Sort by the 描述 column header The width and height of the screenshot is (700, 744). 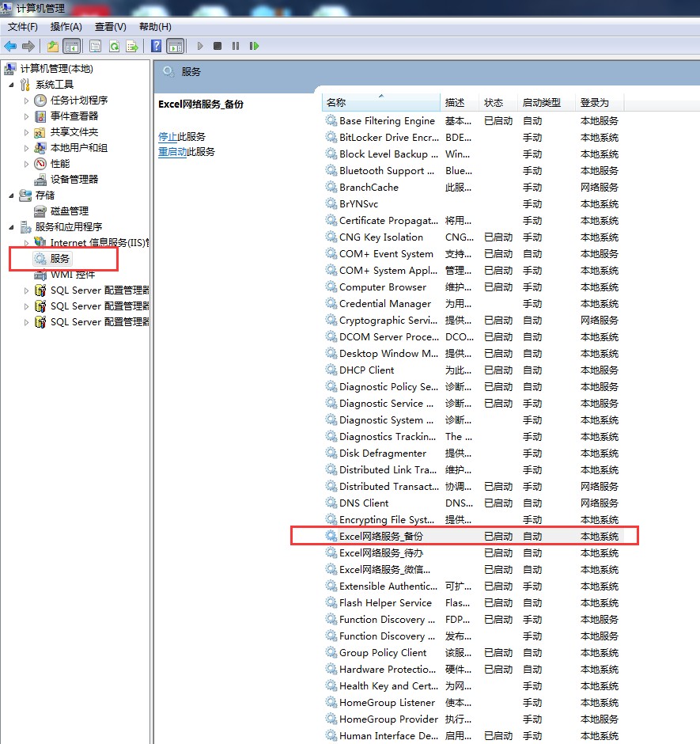460,102
